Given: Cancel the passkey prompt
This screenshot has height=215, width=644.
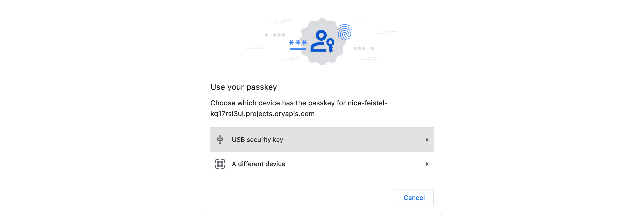Looking at the screenshot, I should 414,198.
